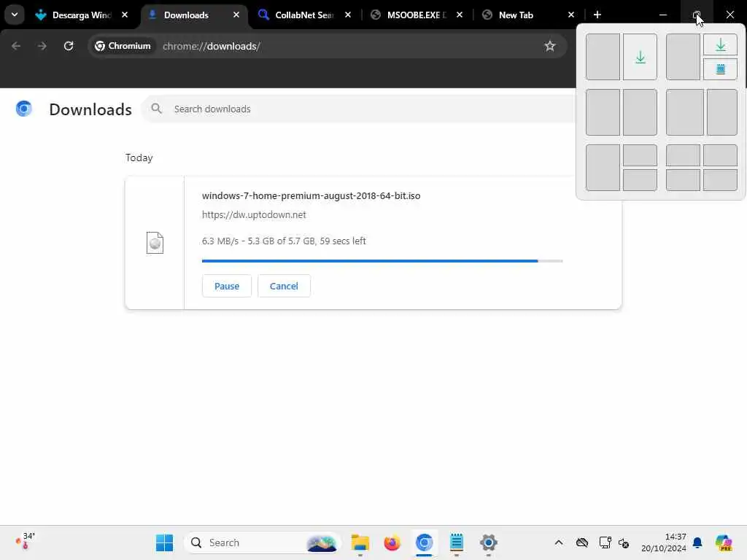Open the tab search dropdown arrow
Viewport: 747px width, 560px height.
coord(15,15)
